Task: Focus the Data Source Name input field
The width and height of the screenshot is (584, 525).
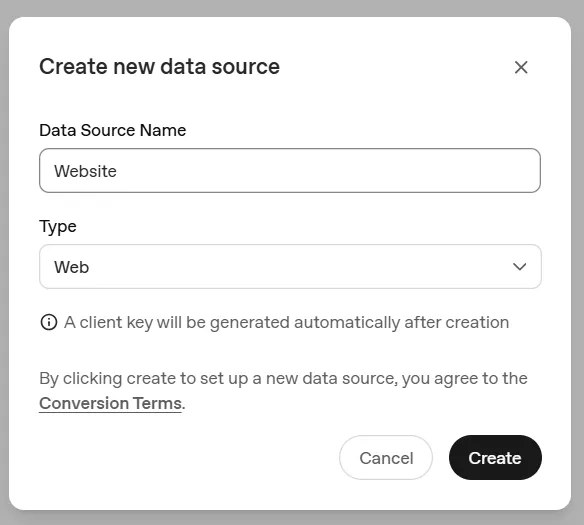Action: [290, 171]
